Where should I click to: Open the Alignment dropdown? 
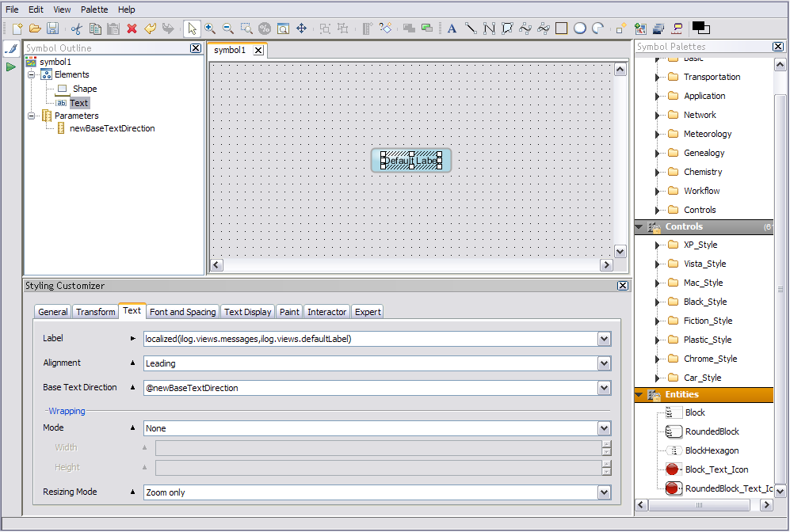pyautogui.click(x=605, y=363)
